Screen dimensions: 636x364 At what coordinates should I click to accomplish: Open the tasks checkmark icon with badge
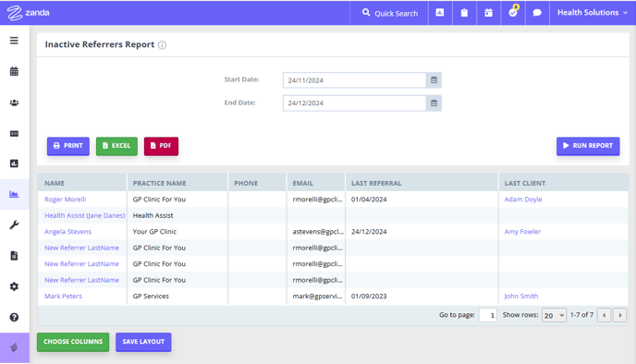coord(513,13)
